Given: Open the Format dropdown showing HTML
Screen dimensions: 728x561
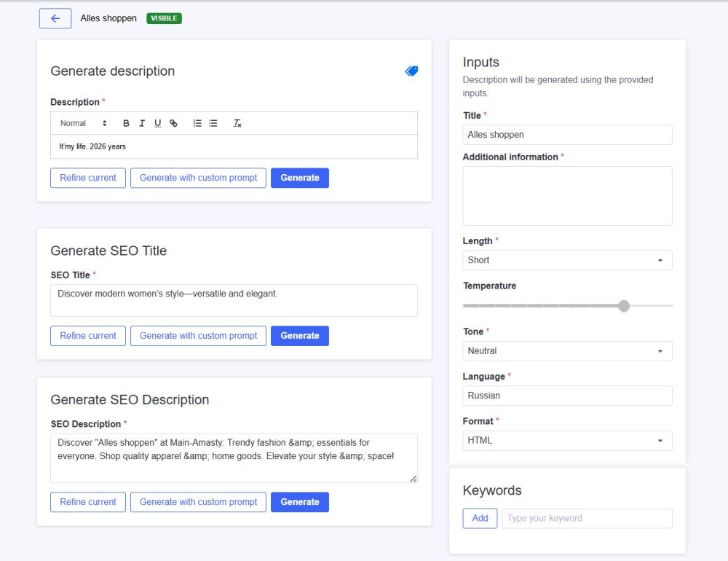Looking at the screenshot, I should coord(567,440).
